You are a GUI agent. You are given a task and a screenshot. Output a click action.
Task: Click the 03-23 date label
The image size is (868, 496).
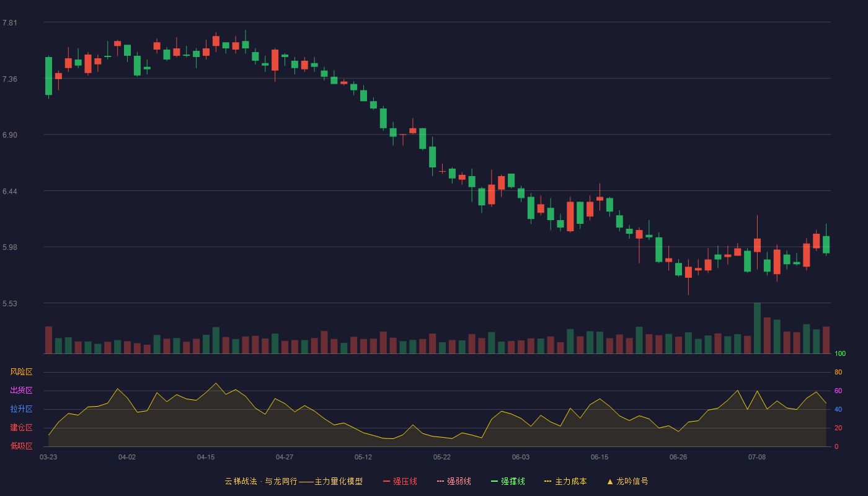pyautogui.click(x=48, y=457)
